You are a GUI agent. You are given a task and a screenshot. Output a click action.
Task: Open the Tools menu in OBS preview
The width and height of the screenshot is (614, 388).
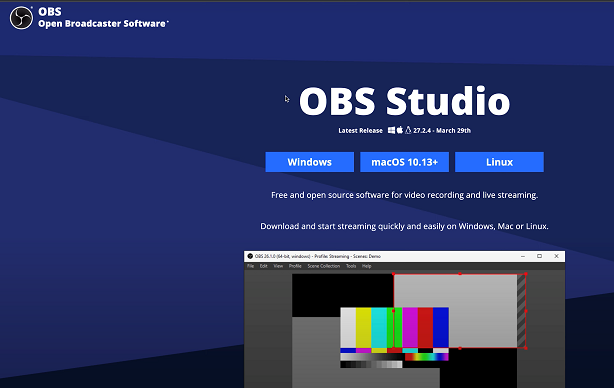tap(351, 266)
